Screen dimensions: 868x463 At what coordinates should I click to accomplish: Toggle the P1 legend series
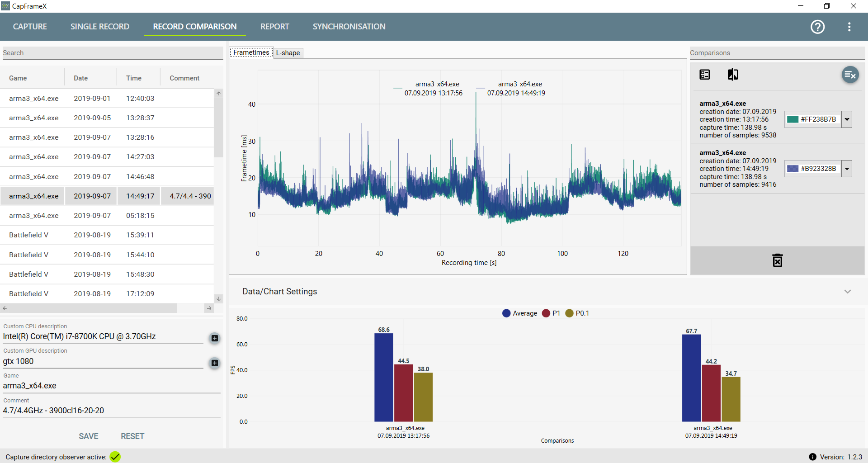pyautogui.click(x=551, y=313)
